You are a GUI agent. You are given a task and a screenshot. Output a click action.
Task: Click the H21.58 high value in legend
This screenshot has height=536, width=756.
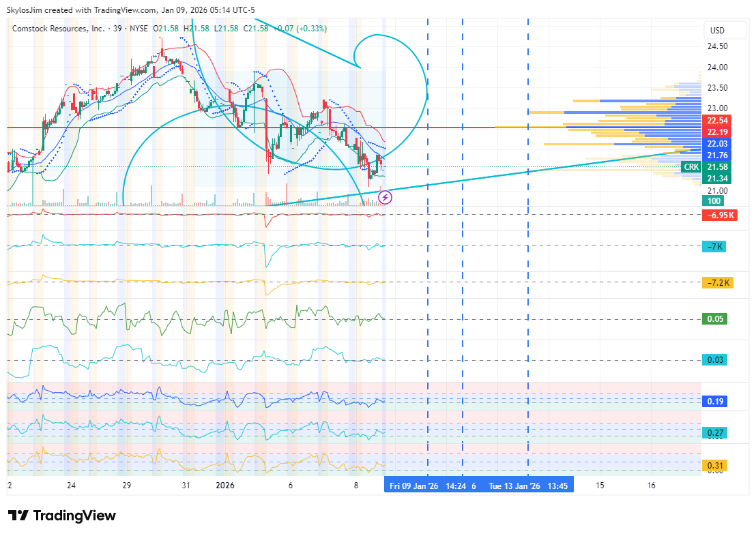click(x=197, y=29)
